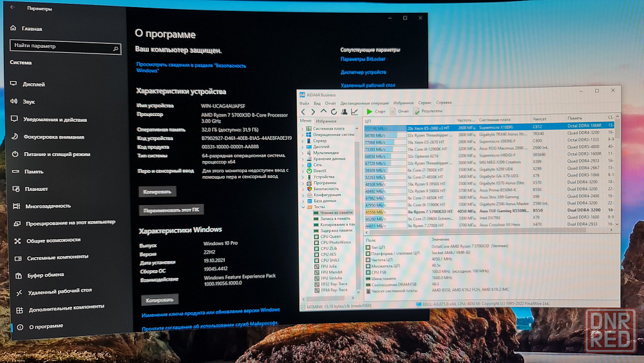Expand the База данных tree node
Viewport: 644px width, 363px height.
(303, 201)
